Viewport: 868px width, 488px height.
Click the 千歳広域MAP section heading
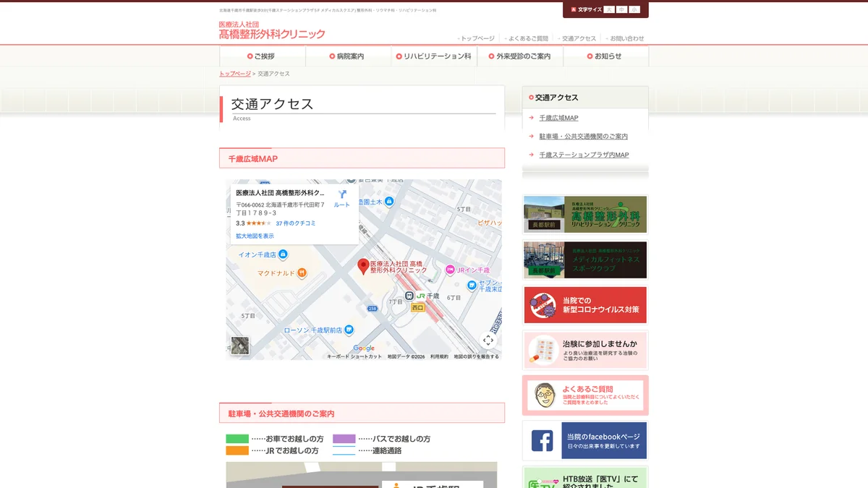click(x=362, y=158)
